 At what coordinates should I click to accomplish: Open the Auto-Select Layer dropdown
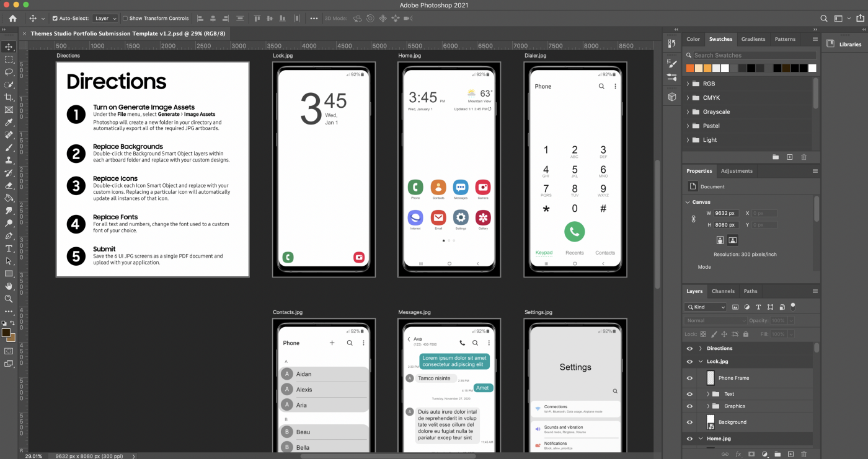point(105,19)
